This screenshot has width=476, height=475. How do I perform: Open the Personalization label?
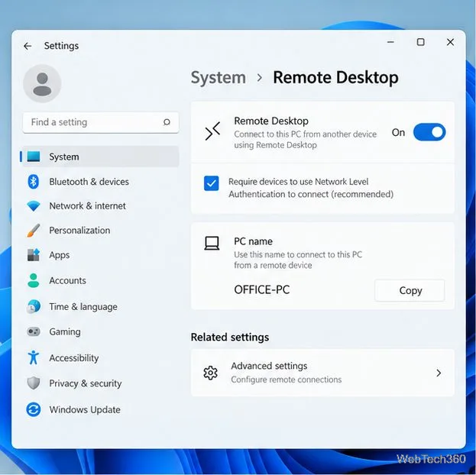[79, 231]
